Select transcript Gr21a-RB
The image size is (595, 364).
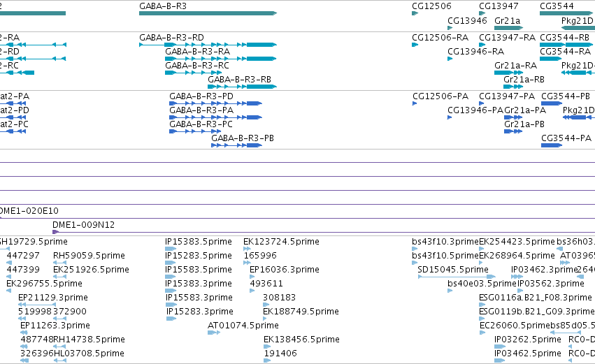click(x=524, y=80)
